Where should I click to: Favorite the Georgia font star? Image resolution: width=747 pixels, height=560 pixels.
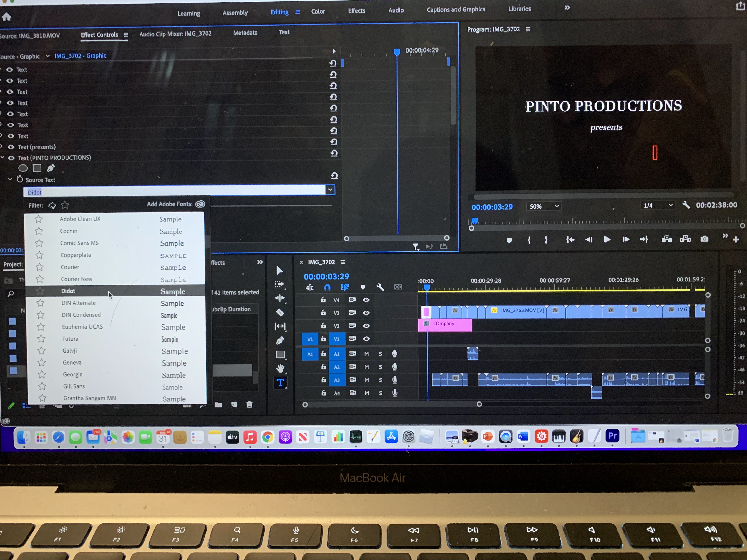click(42, 374)
